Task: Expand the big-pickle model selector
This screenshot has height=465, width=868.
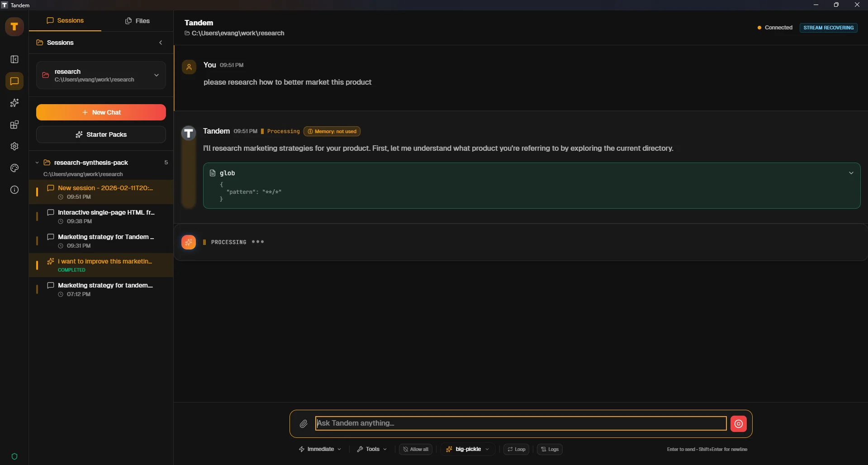Action: click(467, 449)
